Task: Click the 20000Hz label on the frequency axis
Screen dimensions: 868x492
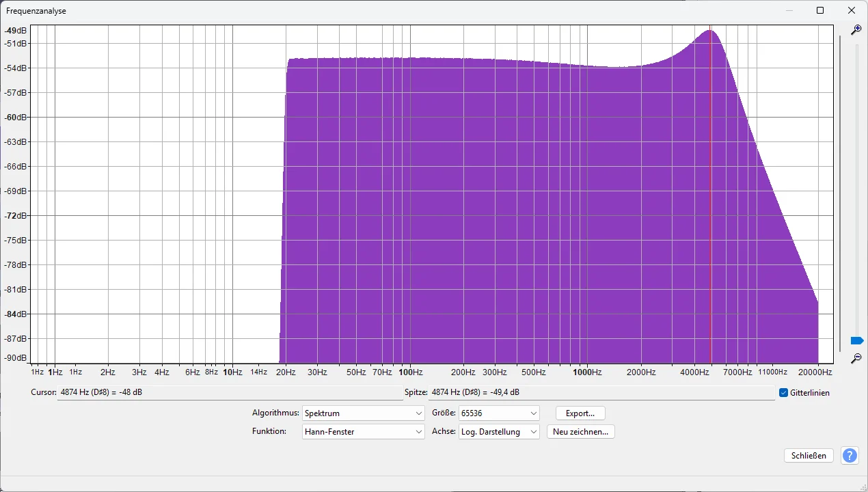Action: click(x=817, y=372)
